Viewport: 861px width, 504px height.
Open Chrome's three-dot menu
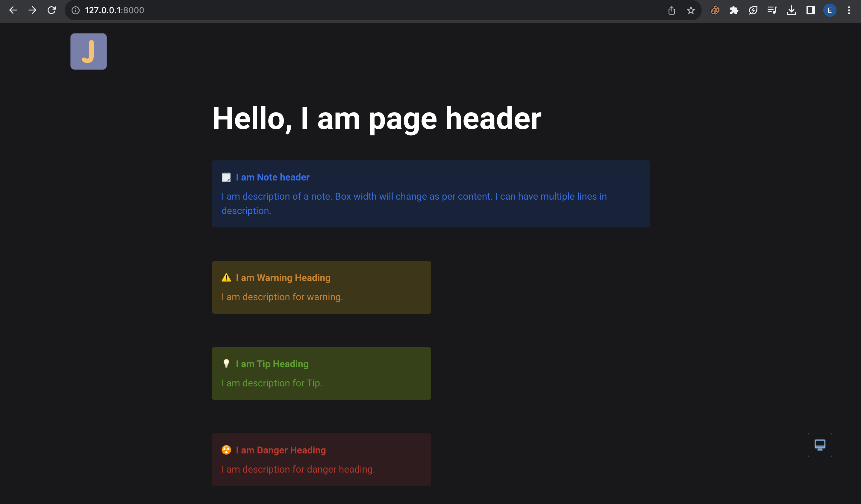tap(849, 10)
